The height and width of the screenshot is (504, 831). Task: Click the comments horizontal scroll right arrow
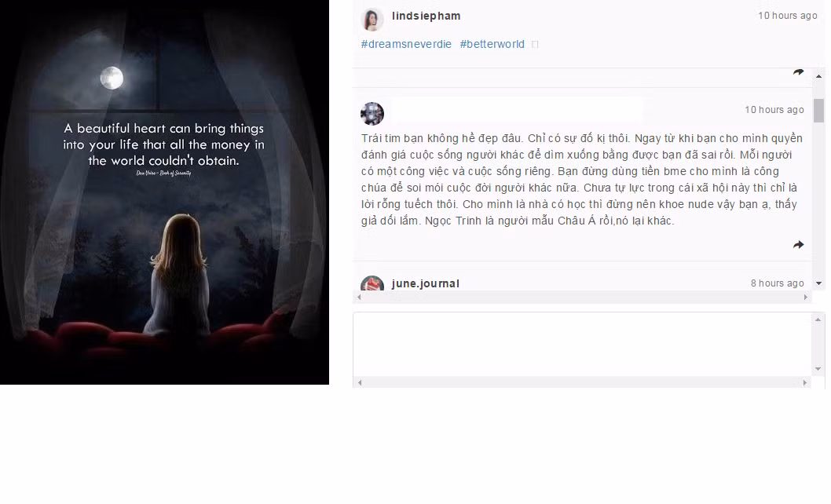(x=806, y=298)
